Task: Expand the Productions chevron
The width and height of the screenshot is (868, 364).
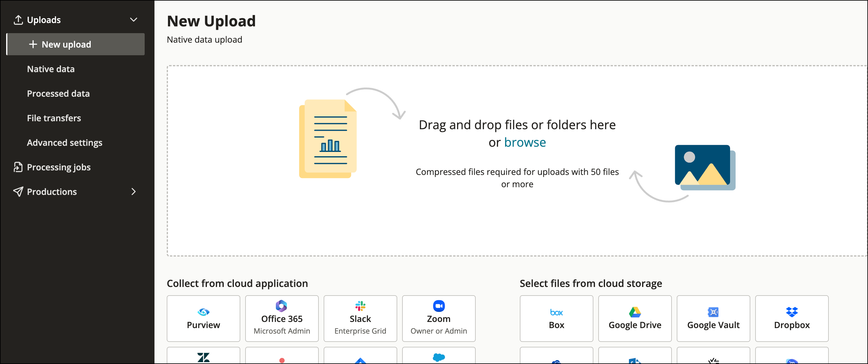Action: (x=133, y=192)
